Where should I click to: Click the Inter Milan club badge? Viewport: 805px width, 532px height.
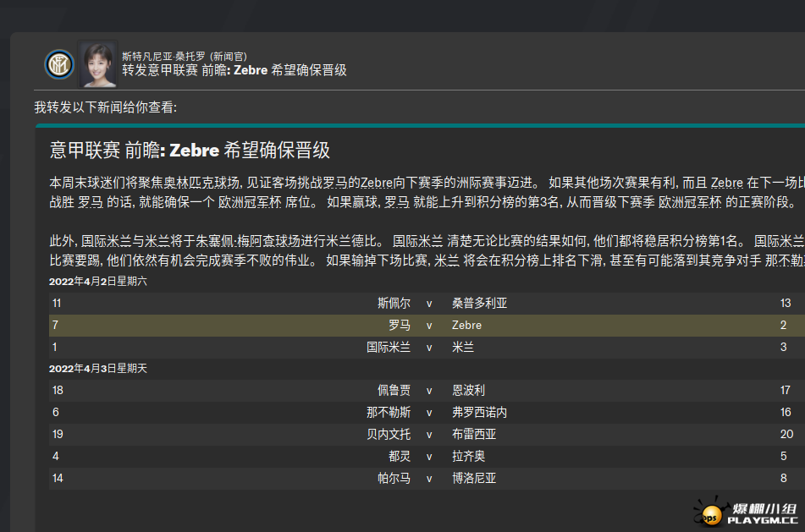(x=58, y=64)
